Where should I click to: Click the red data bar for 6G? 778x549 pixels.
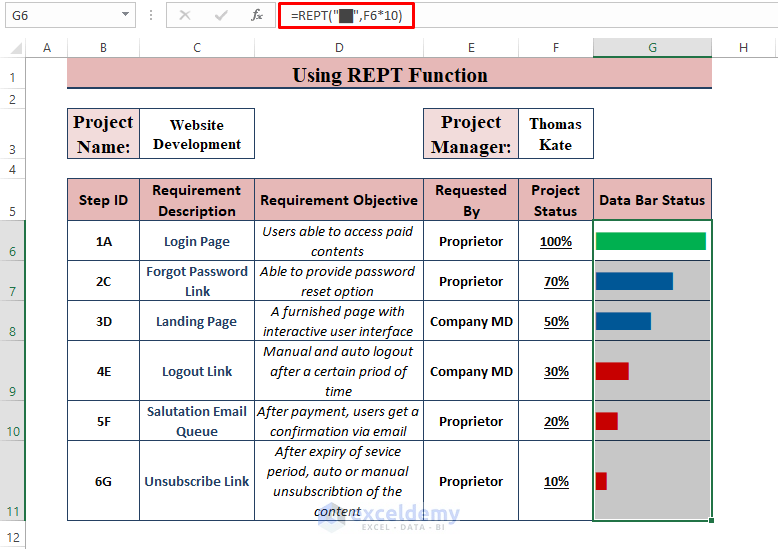point(601,481)
